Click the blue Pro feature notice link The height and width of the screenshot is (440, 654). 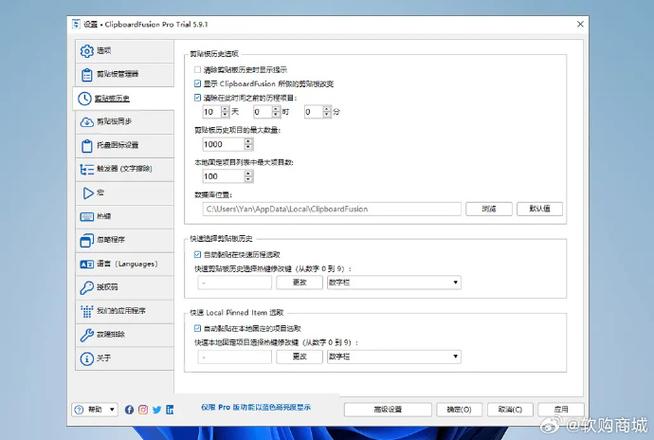(256, 407)
